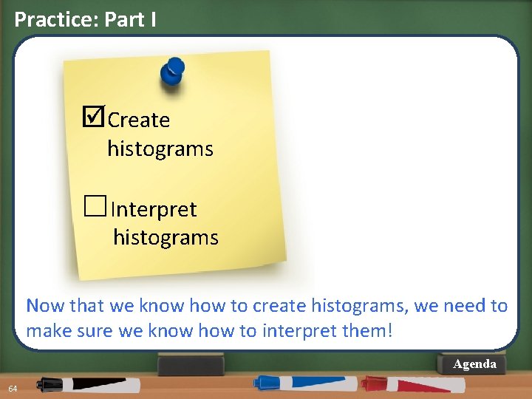Toggle the checked Create histograms checkbox
532x399 pixels.
click(93, 116)
